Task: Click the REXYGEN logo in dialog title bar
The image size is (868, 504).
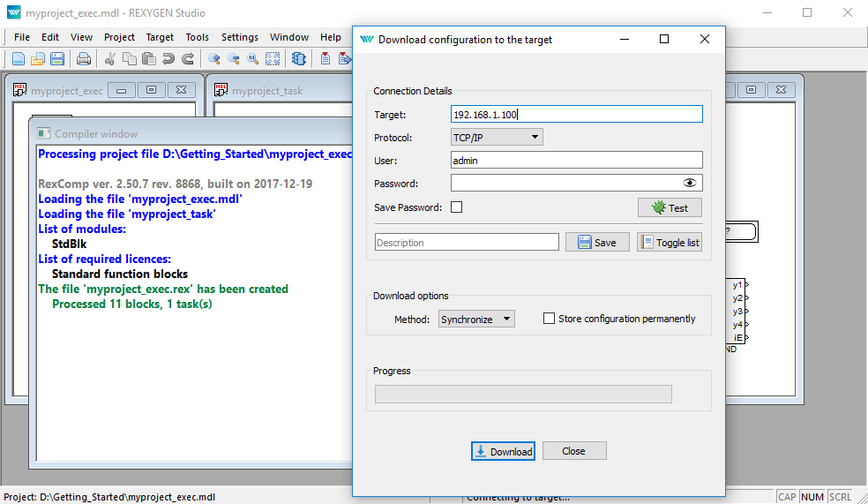Action: click(x=366, y=40)
